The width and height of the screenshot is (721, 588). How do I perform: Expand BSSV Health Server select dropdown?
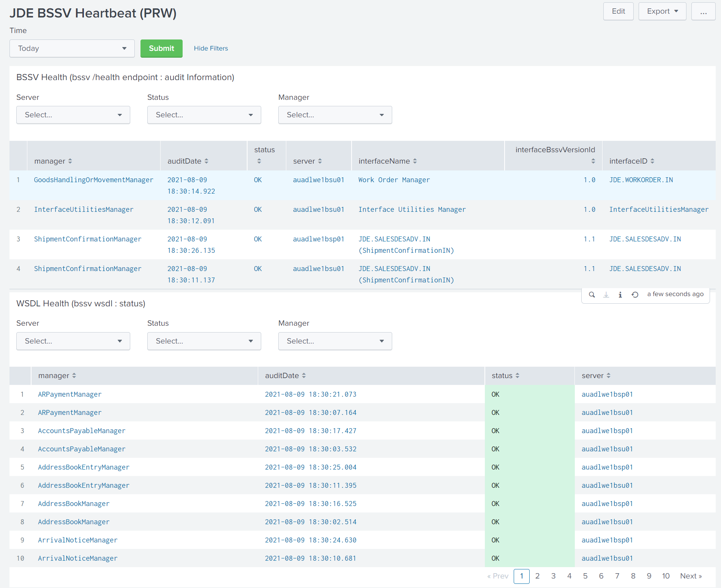(73, 115)
